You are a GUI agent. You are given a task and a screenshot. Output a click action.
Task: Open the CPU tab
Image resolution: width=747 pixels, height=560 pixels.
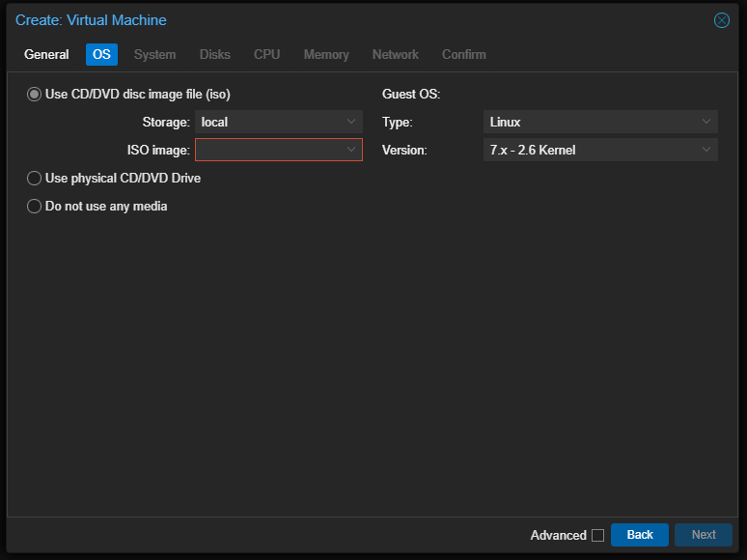(x=266, y=54)
